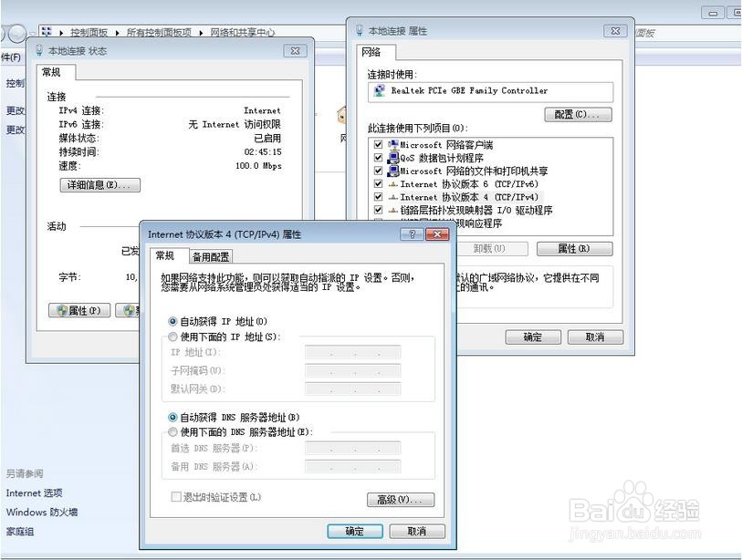Open the Internet 选项 link
Screen dimensions: 742x560
(34, 493)
